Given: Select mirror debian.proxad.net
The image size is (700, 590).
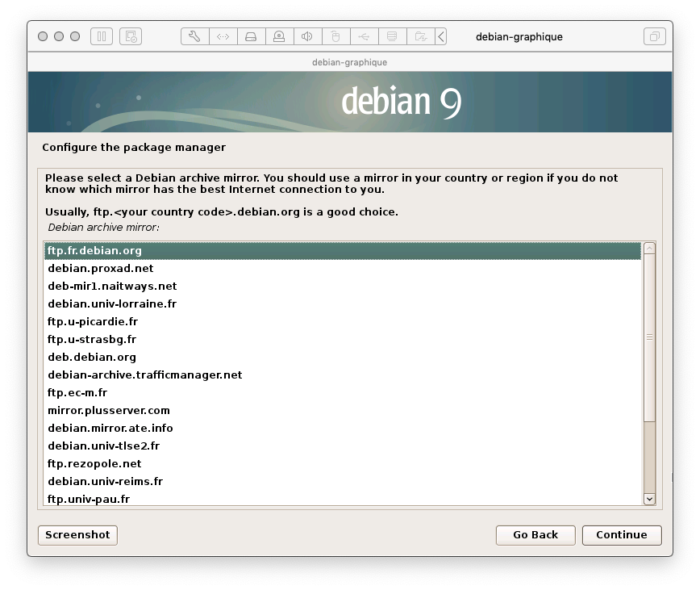Looking at the screenshot, I should pos(343,269).
